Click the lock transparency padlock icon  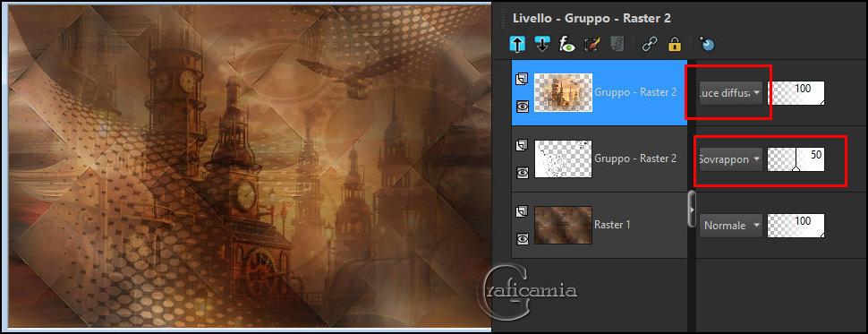pyautogui.click(x=674, y=44)
